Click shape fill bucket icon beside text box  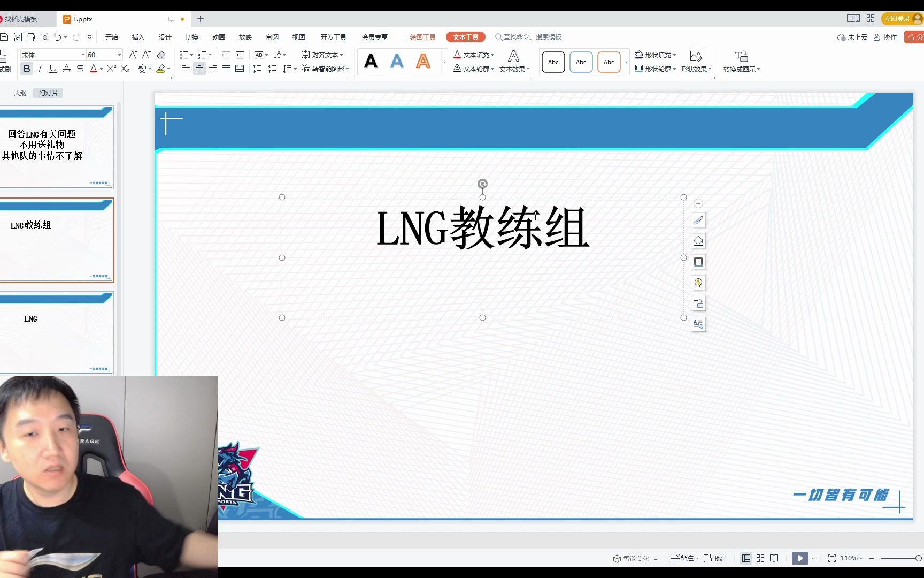pyautogui.click(x=698, y=241)
